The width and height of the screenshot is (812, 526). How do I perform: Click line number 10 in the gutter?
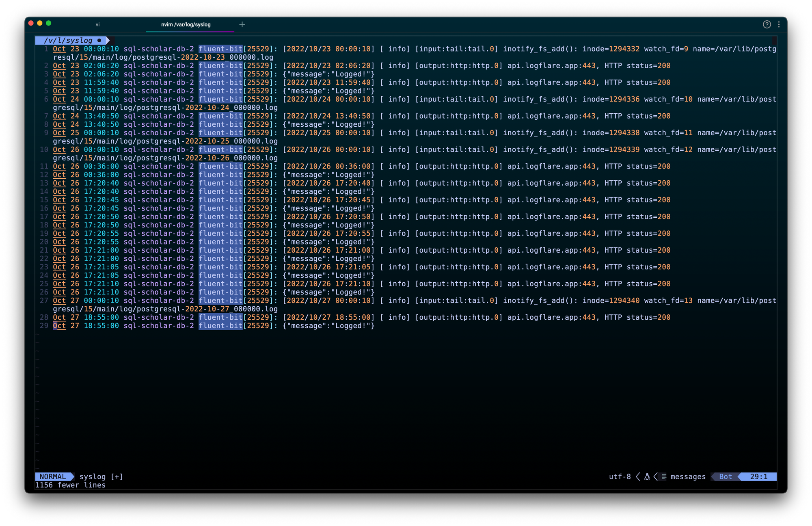[x=44, y=149]
